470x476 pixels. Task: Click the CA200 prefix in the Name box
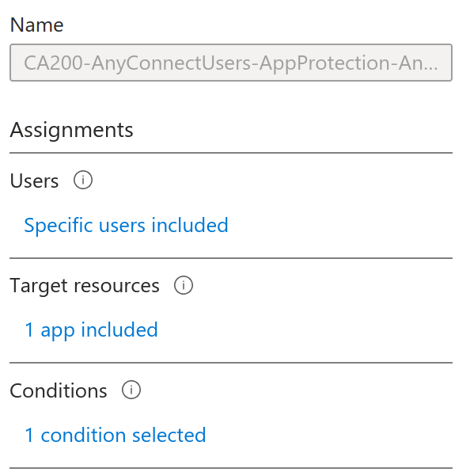53,63
